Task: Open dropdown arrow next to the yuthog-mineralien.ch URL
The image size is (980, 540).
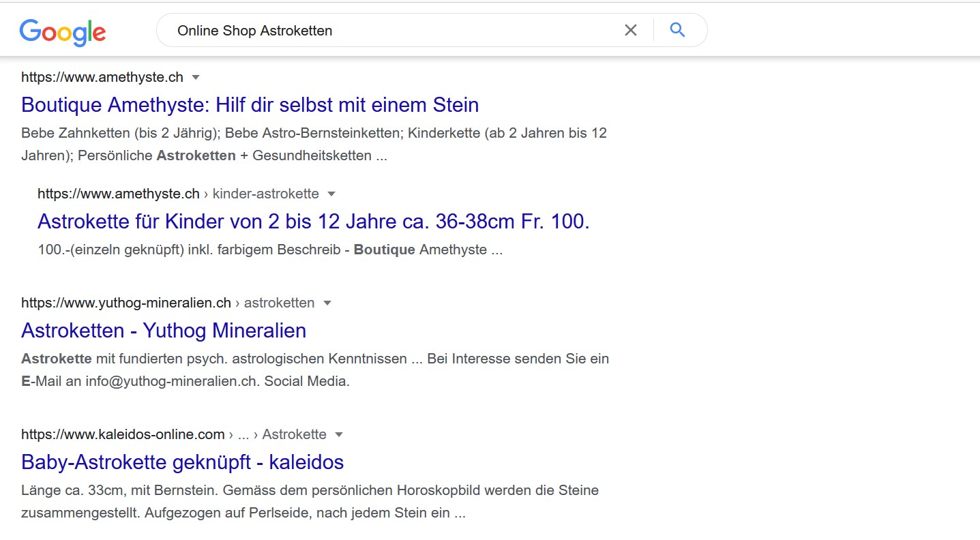Action: tap(327, 303)
